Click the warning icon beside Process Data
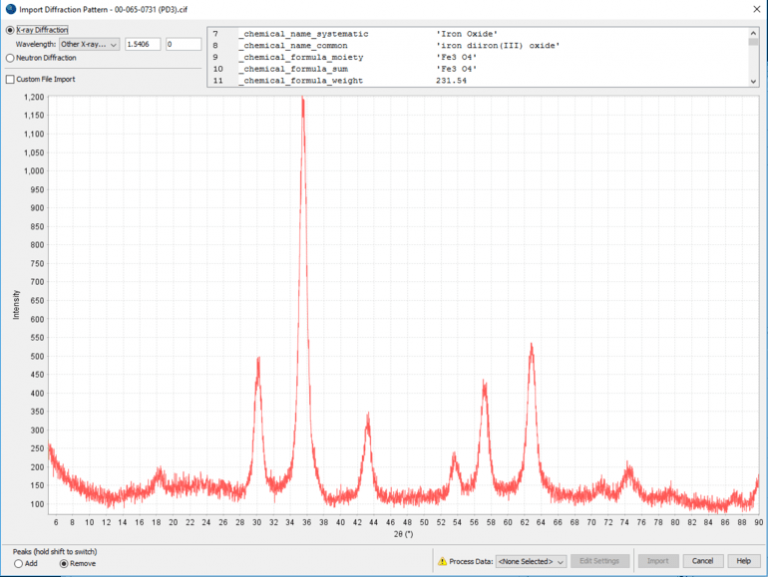This screenshot has width=768, height=577. click(442, 562)
